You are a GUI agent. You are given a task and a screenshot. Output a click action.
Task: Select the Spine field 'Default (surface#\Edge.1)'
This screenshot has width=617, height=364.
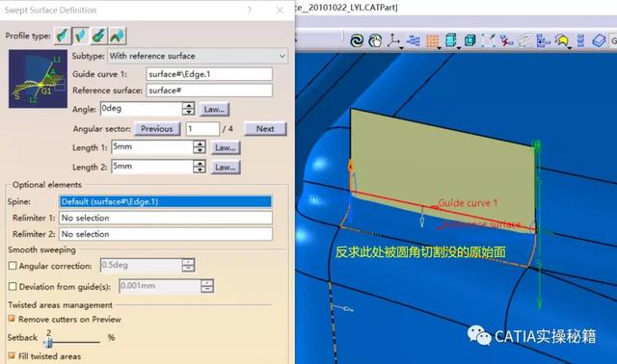(166, 201)
